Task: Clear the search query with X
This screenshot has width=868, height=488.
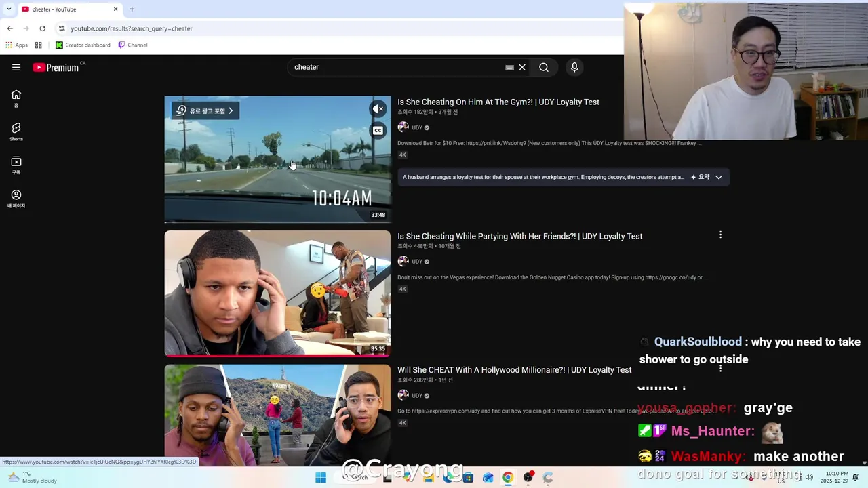Action: pyautogui.click(x=522, y=67)
